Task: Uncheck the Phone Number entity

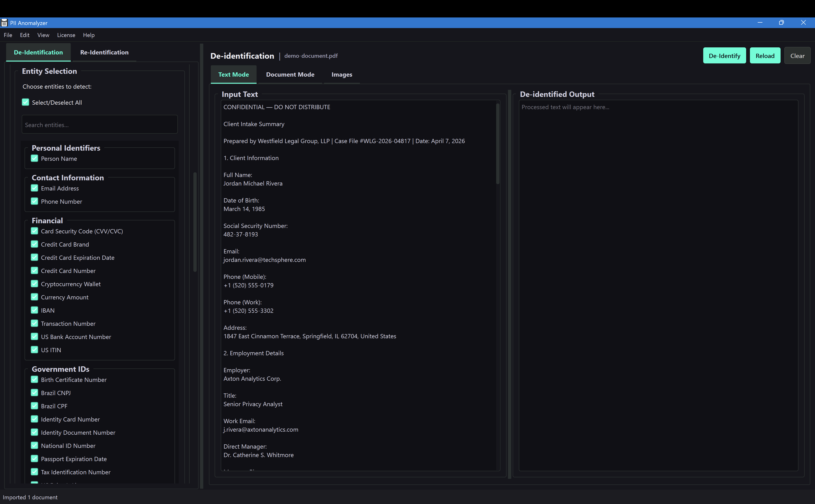Action: (34, 201)
